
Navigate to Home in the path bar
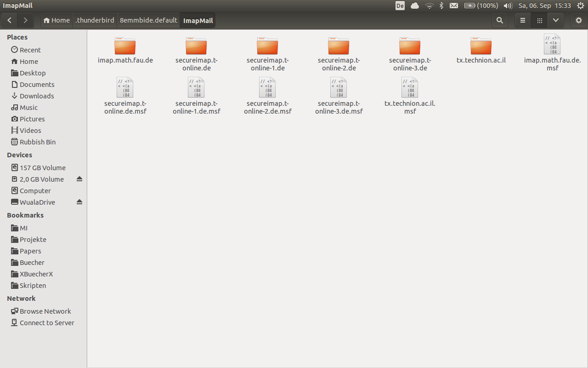click(57, 20)
